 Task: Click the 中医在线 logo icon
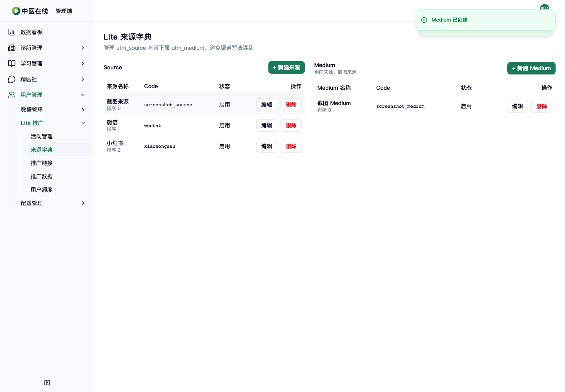point(16,11)
